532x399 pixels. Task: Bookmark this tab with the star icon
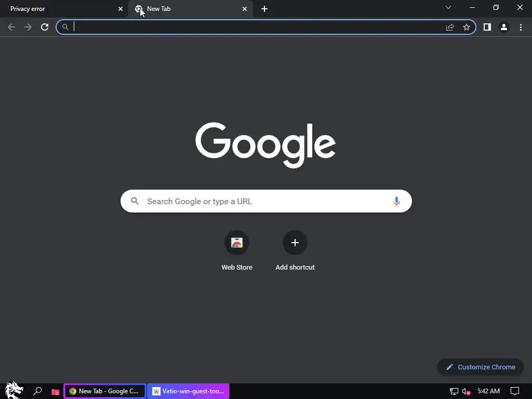click(x=467, y=27)
